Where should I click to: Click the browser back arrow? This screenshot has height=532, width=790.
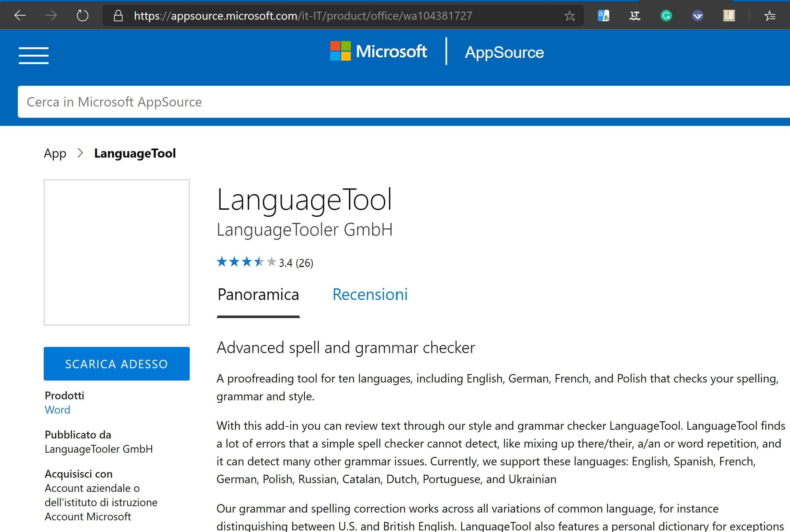(x=20, y=16)
